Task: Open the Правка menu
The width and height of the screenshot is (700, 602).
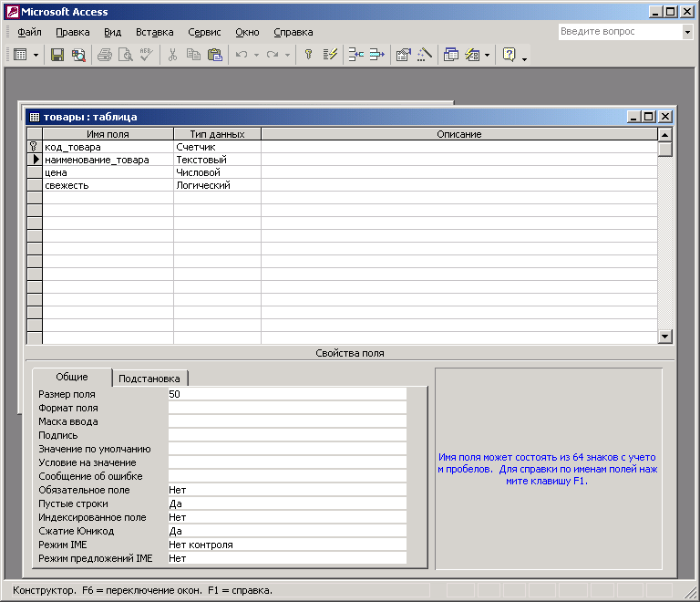Action: (x=72, y=32)
